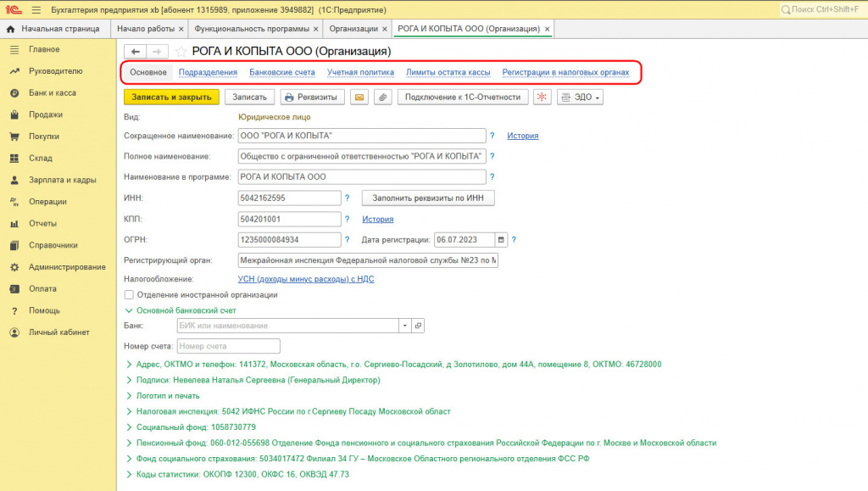Click the Номер счета input field

tap(229, 347)
